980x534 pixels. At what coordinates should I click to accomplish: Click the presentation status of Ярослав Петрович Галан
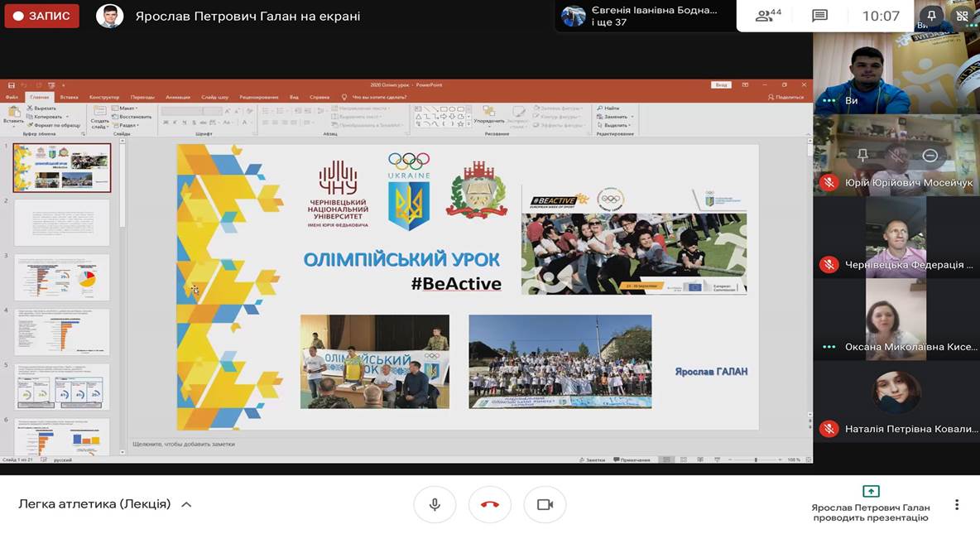click(871, 504)
